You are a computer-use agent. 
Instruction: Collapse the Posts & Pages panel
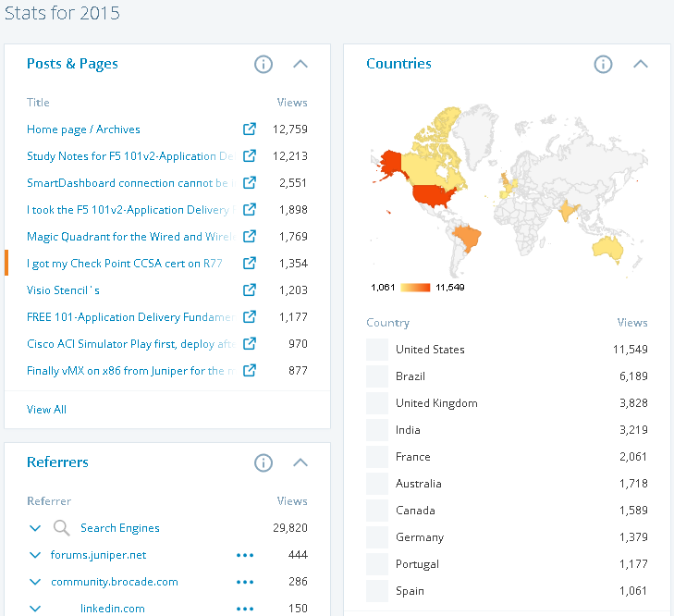(300, 64)
